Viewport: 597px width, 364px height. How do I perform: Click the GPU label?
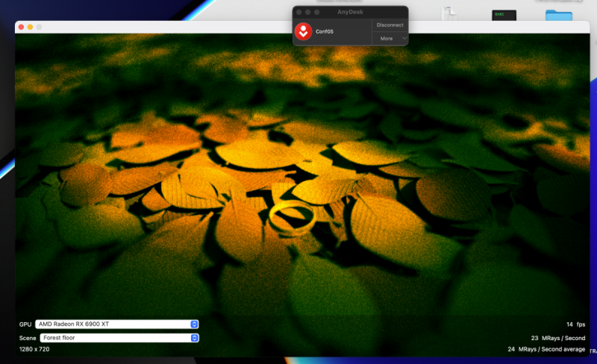click(x=25, y=324)
